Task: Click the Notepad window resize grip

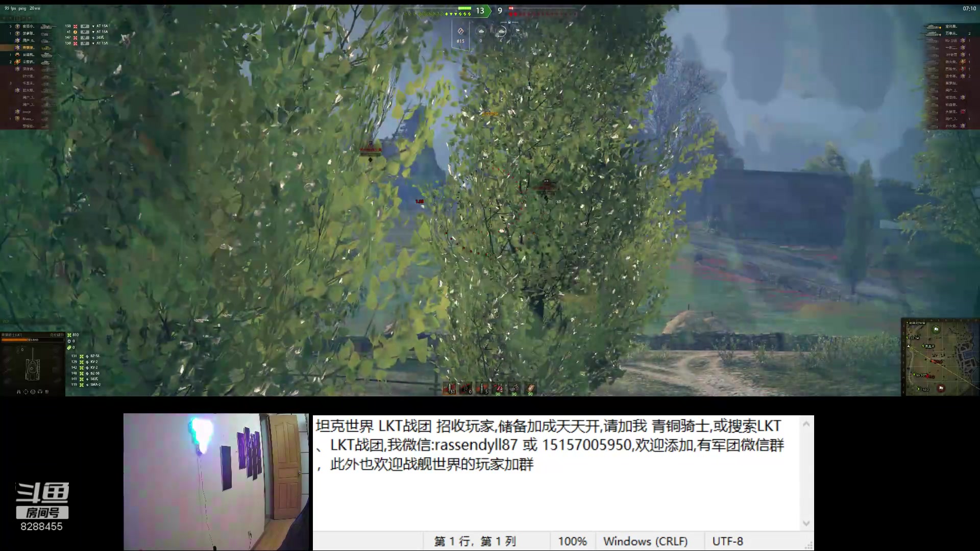Action: pos(808,545)
